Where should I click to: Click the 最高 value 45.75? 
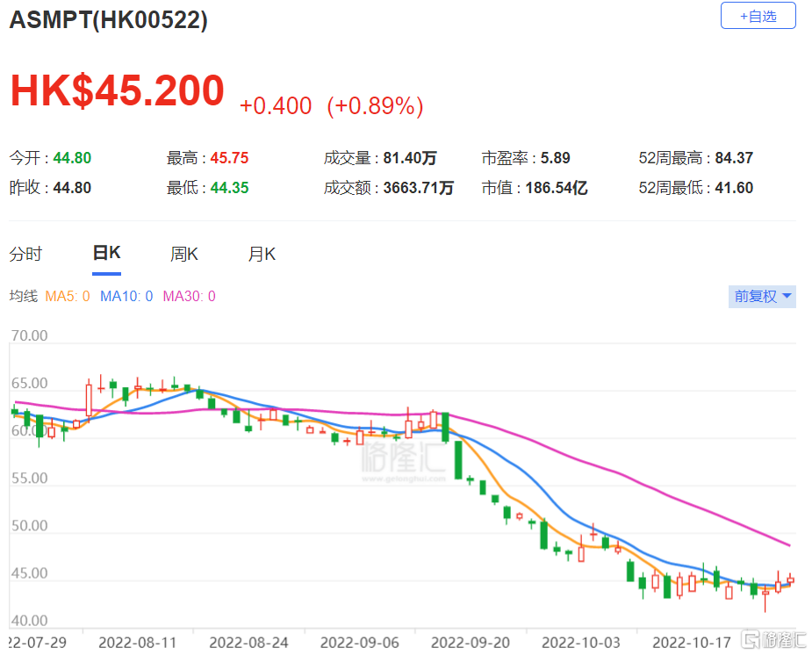[x=229, y=158]
